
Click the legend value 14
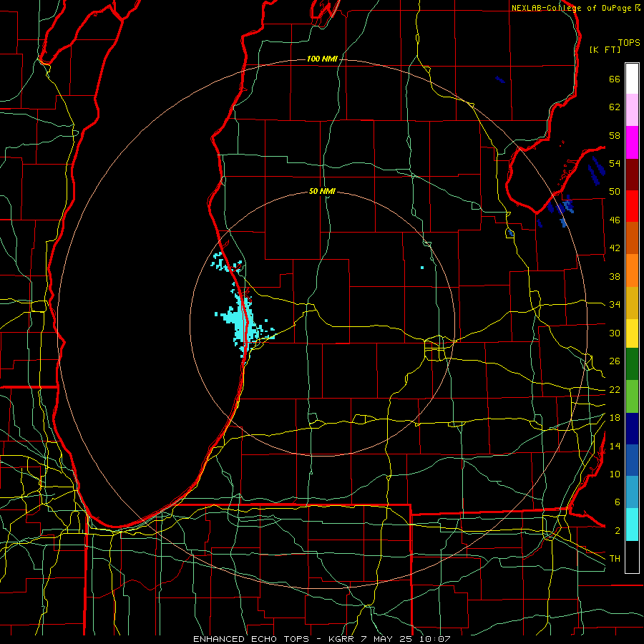[615, 446]
